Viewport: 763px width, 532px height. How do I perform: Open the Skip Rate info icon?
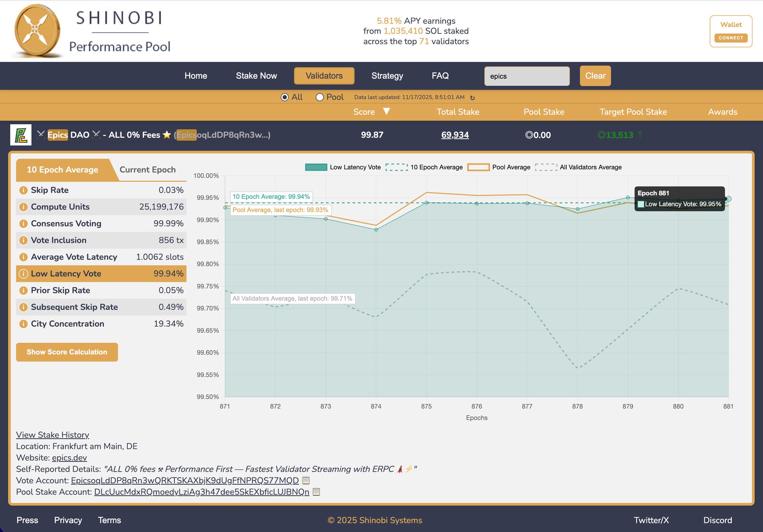pyautogui.click(x=23, y=190)
